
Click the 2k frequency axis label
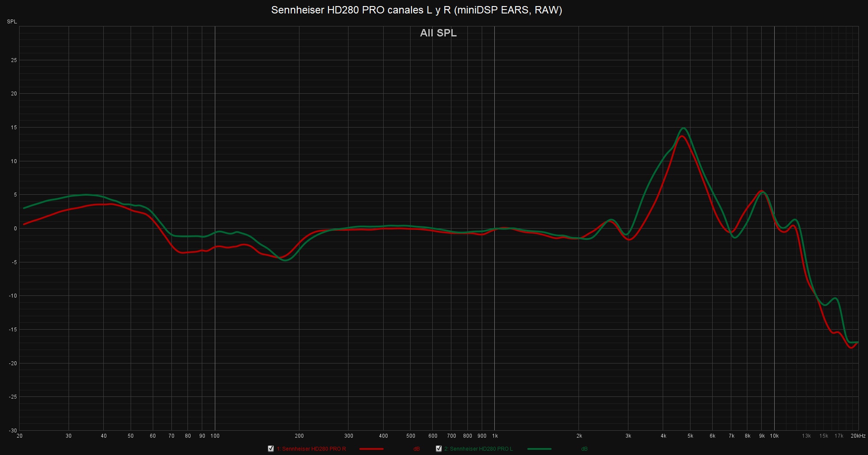(579, 436)
